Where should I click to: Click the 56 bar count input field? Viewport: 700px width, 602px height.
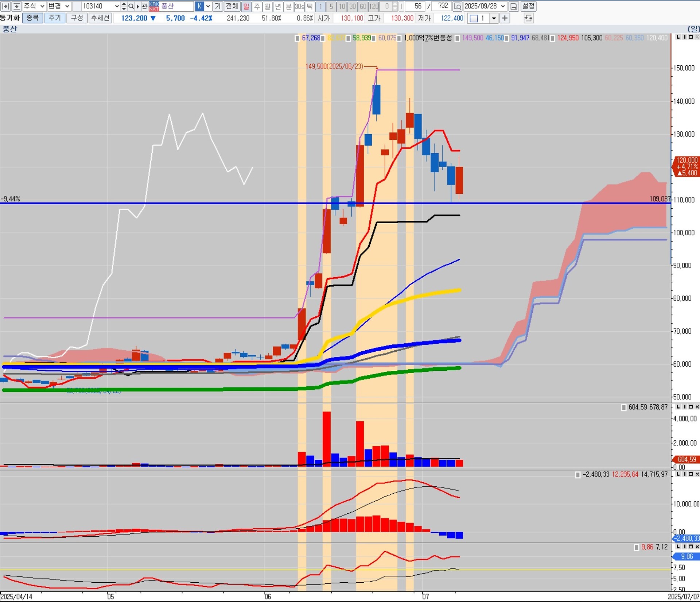click(416, 6)
